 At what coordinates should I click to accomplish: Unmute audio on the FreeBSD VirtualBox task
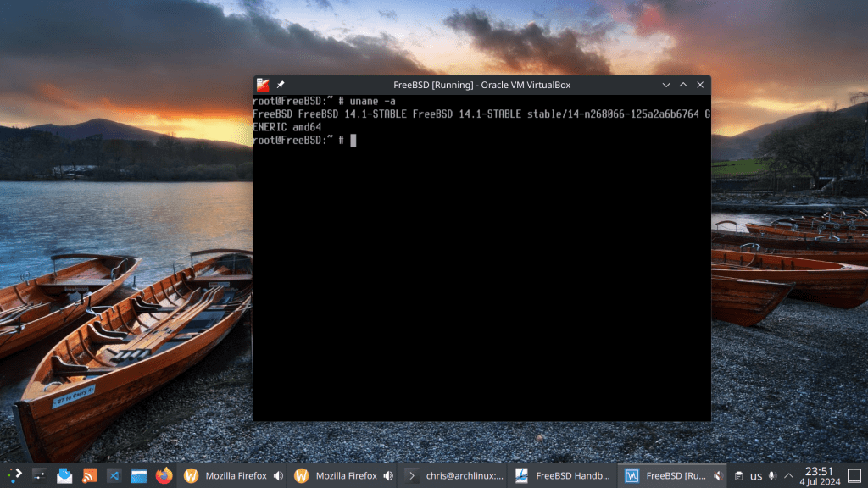717,475
